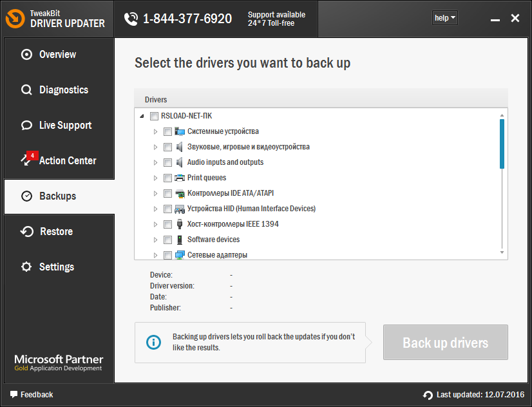The height and width of the screenshot is (407, 532).
Task: Tick the Print queues checkbox
Action: (x=167, y=178)
